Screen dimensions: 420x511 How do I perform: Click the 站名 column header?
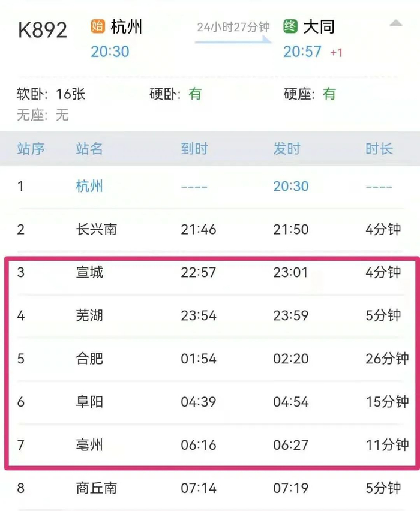click(x=89, y=149)
